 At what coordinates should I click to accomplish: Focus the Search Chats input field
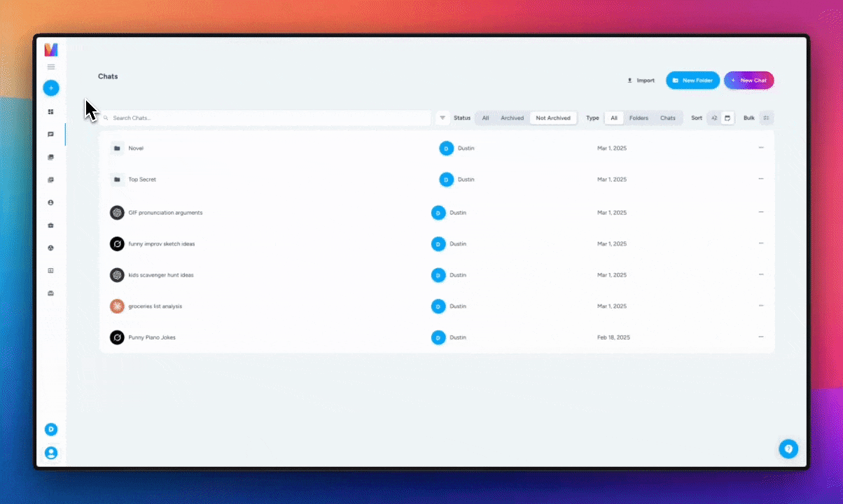point(265,118)
